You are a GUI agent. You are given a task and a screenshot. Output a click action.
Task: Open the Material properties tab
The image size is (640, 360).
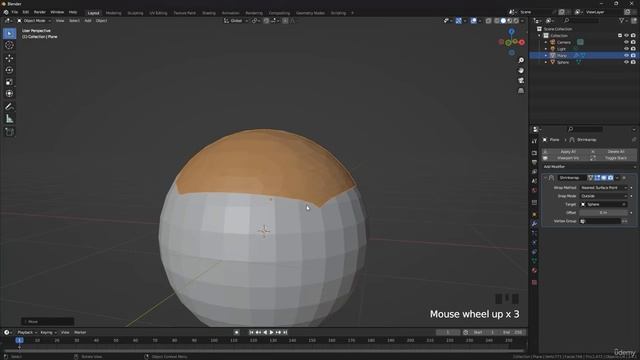(x=534, y=271)
